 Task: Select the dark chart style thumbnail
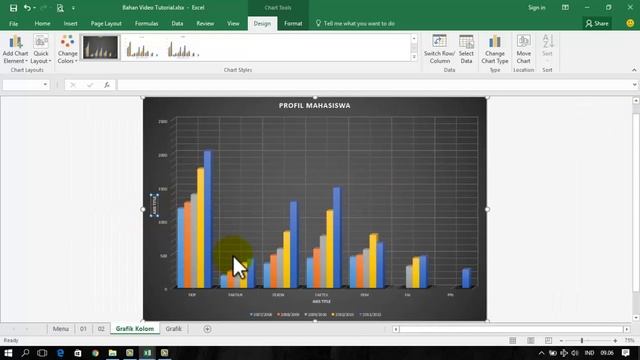pos(100,47)
